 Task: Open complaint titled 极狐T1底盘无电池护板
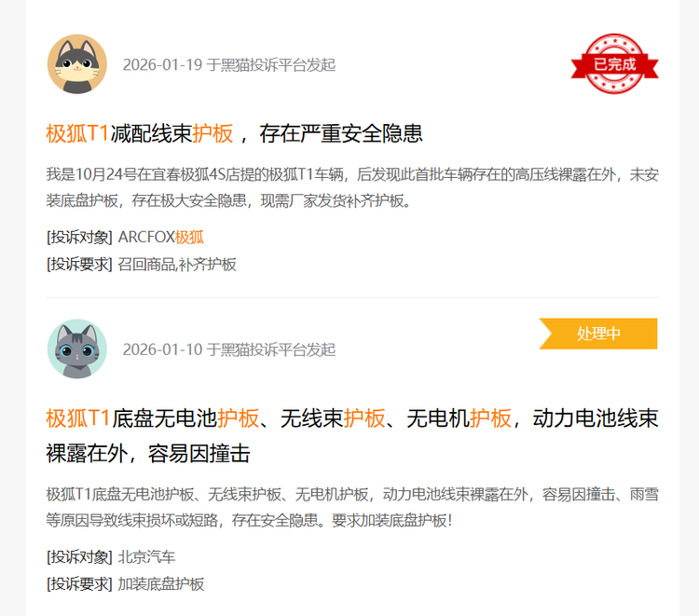click(352, 436)
